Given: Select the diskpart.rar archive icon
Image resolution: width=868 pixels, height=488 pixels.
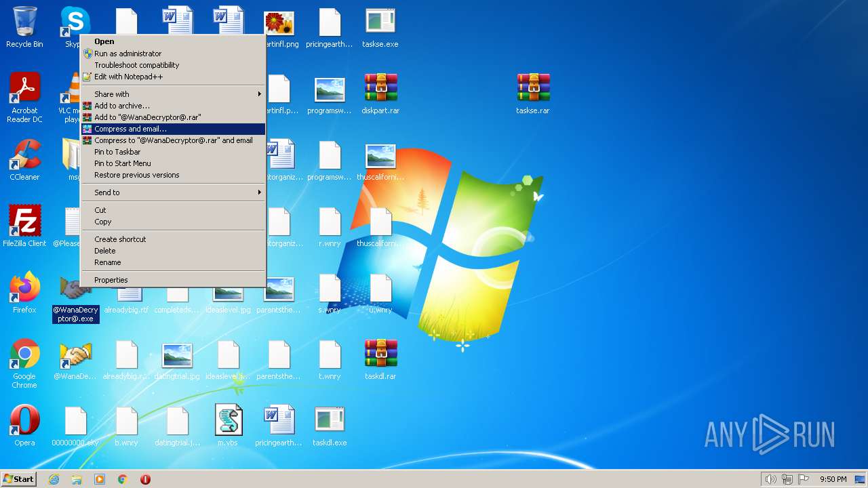Looking at the screenshot, I should (380, 94).
